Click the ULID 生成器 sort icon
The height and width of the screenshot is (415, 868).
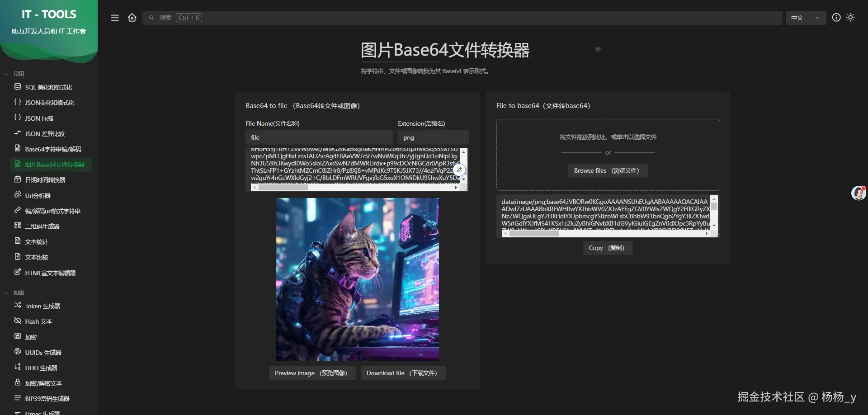[x=18, y=367]
